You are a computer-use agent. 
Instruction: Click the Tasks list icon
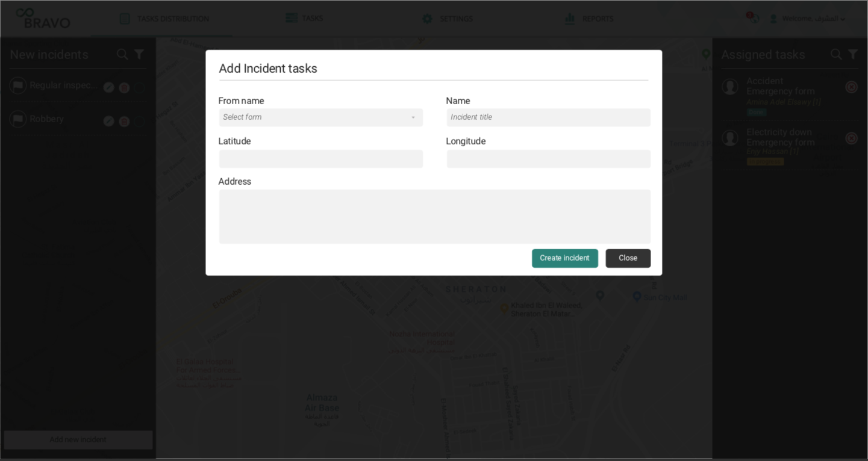click(292, 18)
